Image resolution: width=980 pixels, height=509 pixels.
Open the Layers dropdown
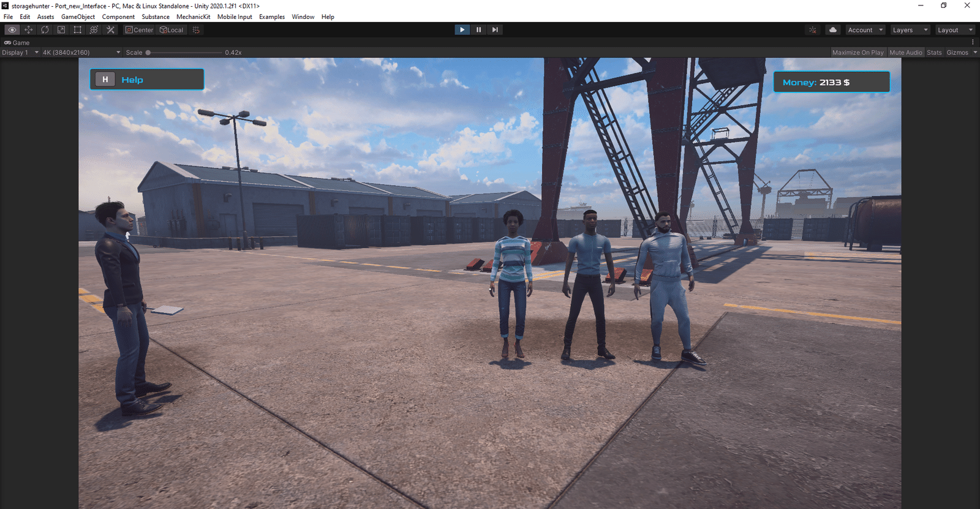910,29
